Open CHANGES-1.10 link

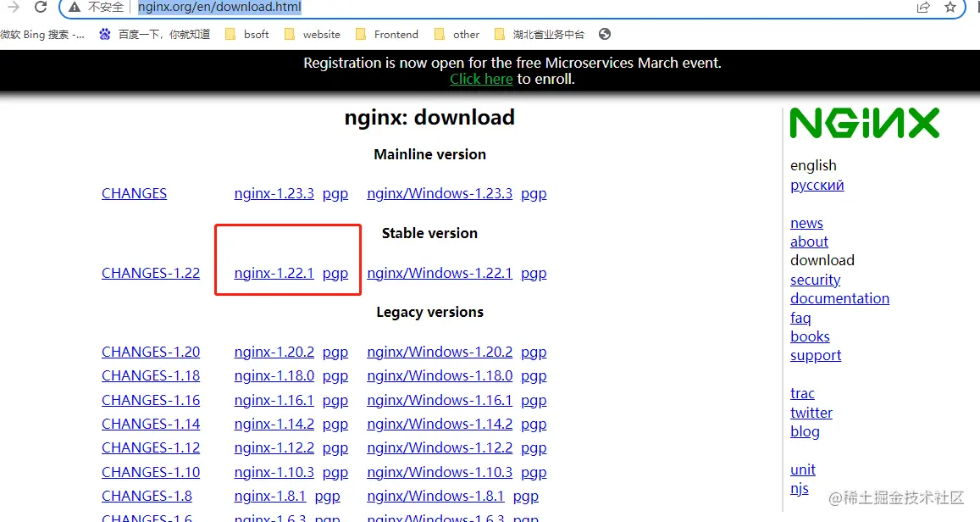click(x=151, y=472)
